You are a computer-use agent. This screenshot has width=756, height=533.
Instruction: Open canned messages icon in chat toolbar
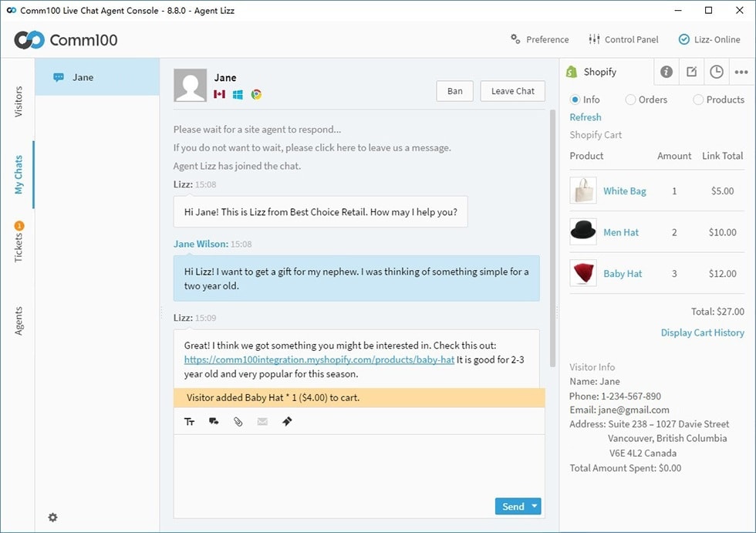point(214,422)
